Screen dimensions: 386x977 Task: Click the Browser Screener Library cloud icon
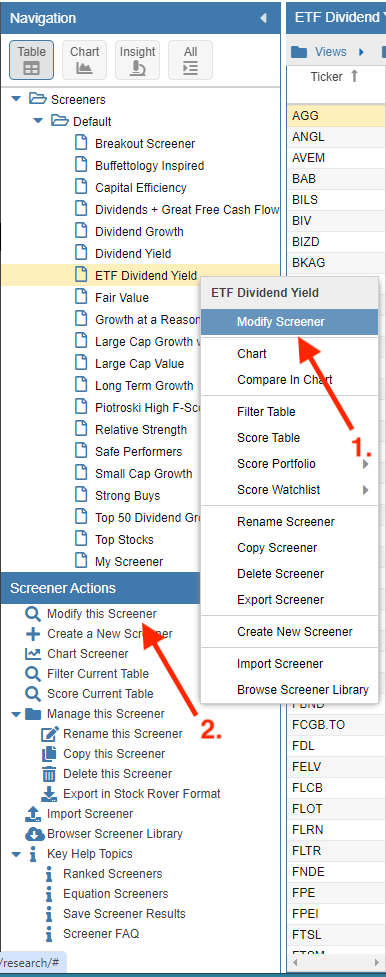pyautogui.click(x=35, y=833)
